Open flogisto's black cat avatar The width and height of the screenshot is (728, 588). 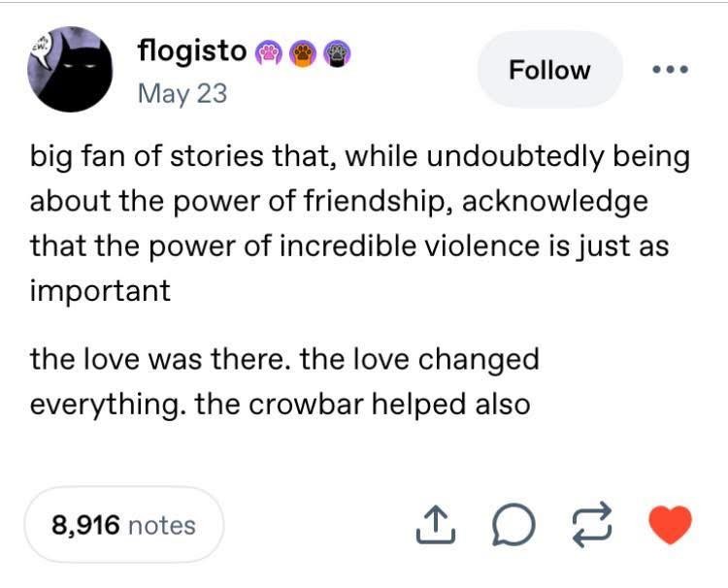tap(70, 69)
